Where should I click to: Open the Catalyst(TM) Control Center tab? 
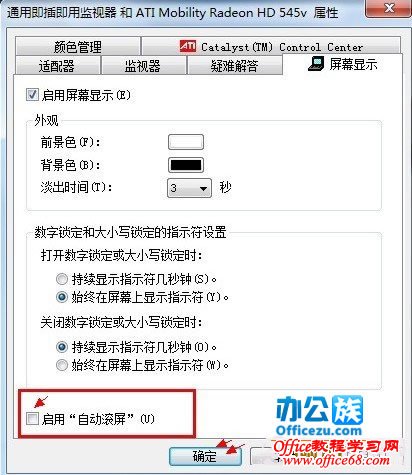tap(271, 46)
